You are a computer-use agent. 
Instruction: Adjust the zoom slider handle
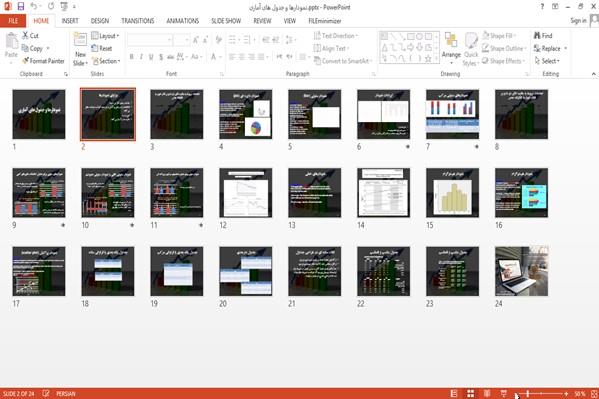pyautogui.click(x=528, y=393)
